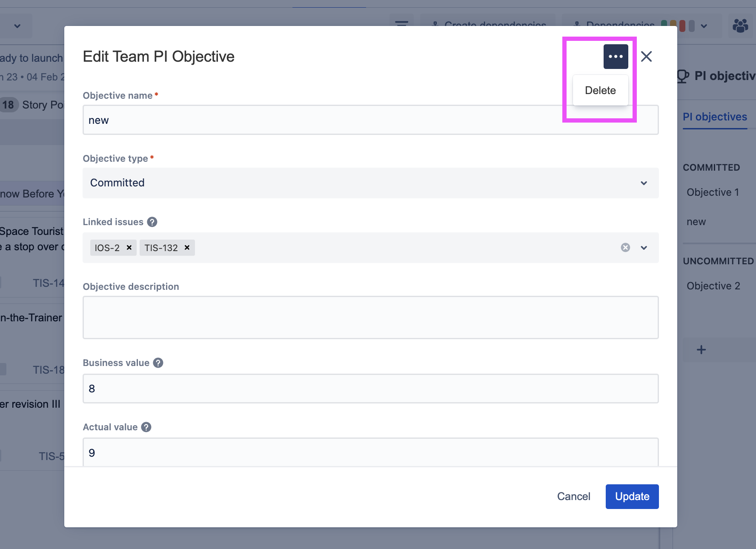Click the three-dot more actions button
Viewport: 756px width, 549px height.
click(616, 57)
